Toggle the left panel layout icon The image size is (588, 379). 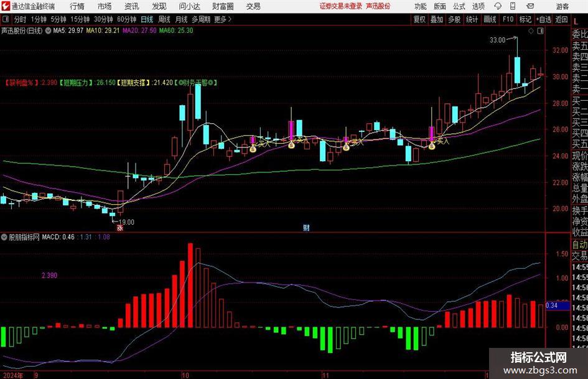point(6,19)
